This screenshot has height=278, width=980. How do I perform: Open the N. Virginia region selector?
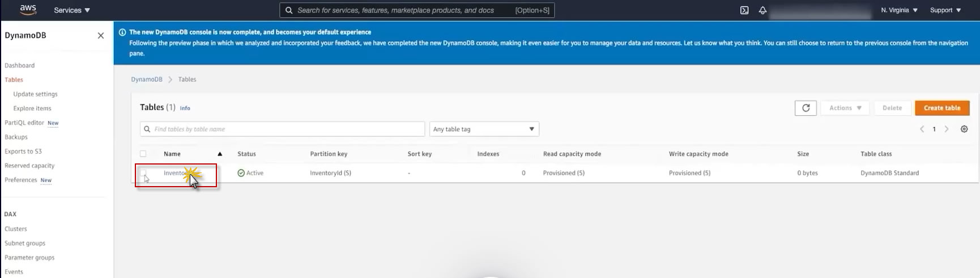(899, 10)
